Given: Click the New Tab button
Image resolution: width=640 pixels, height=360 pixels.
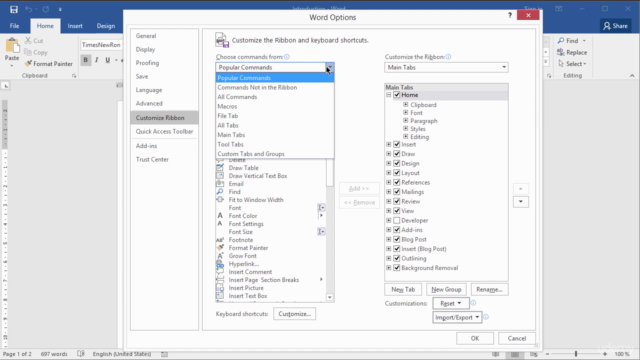Looking at the screenshot, I should (x=403, y=289).
